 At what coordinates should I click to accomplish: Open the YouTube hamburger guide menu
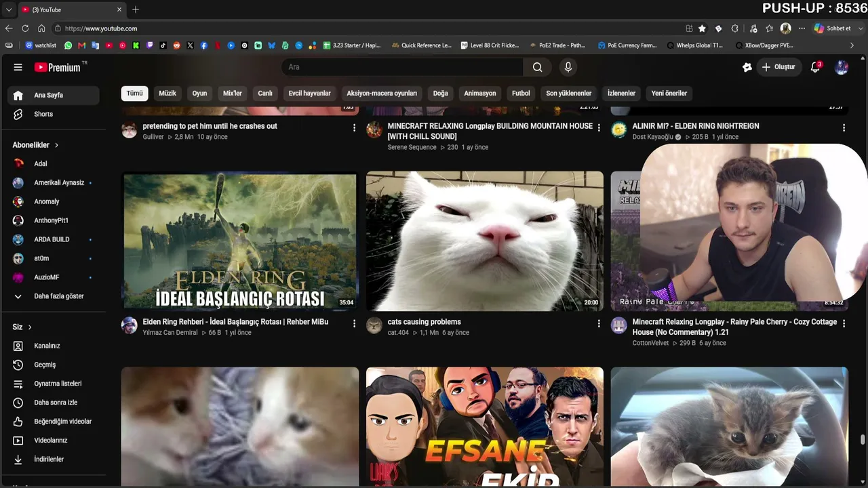point(18,67)
